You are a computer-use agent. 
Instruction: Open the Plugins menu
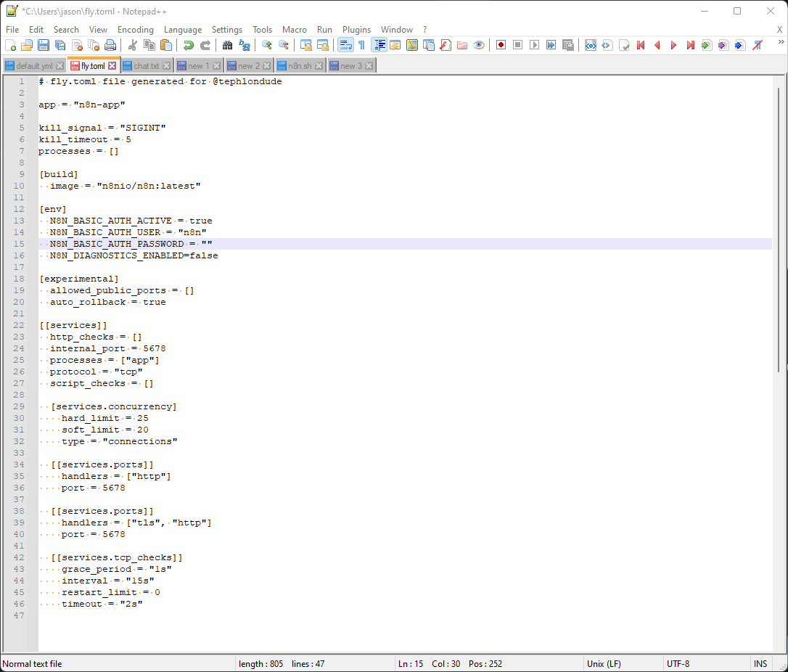[x=356, y=30]
